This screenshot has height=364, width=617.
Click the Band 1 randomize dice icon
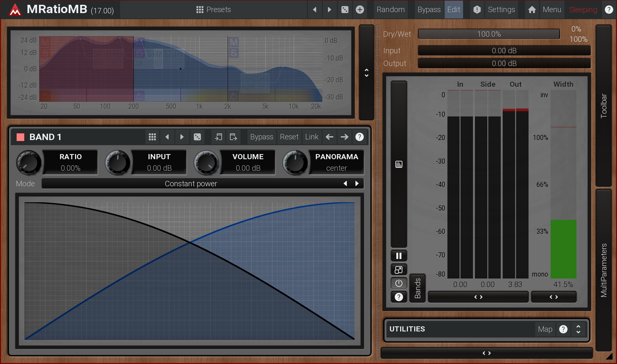[x=197, y=137]
